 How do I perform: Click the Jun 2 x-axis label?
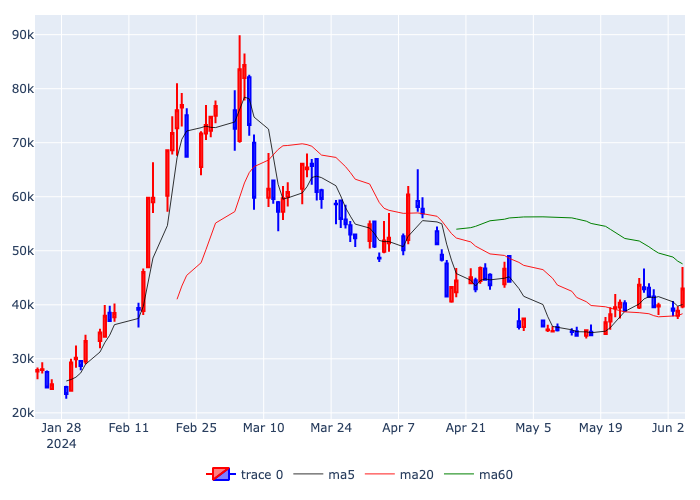tap(668, 428)
